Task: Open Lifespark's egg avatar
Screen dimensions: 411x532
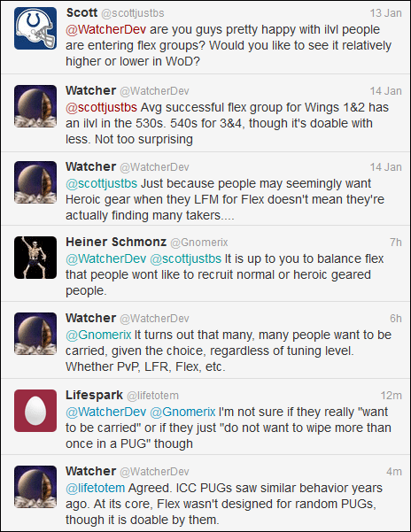Action: pos(35,411)
